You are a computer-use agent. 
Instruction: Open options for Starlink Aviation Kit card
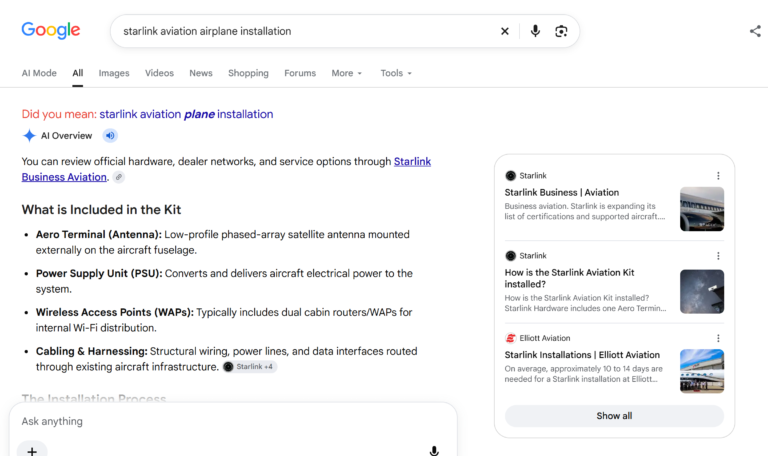pyautogui.click(x=718, y=256)
